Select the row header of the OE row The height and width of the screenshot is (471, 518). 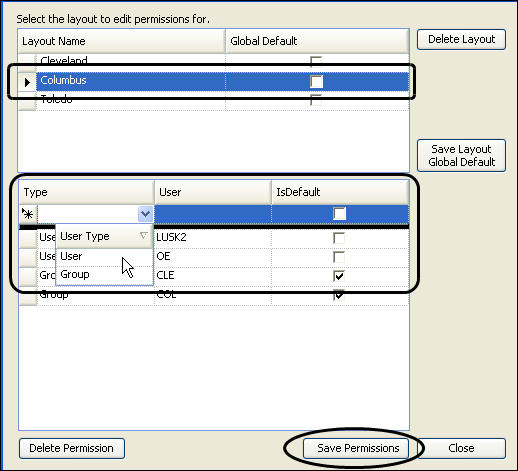(x=28, y=257)
